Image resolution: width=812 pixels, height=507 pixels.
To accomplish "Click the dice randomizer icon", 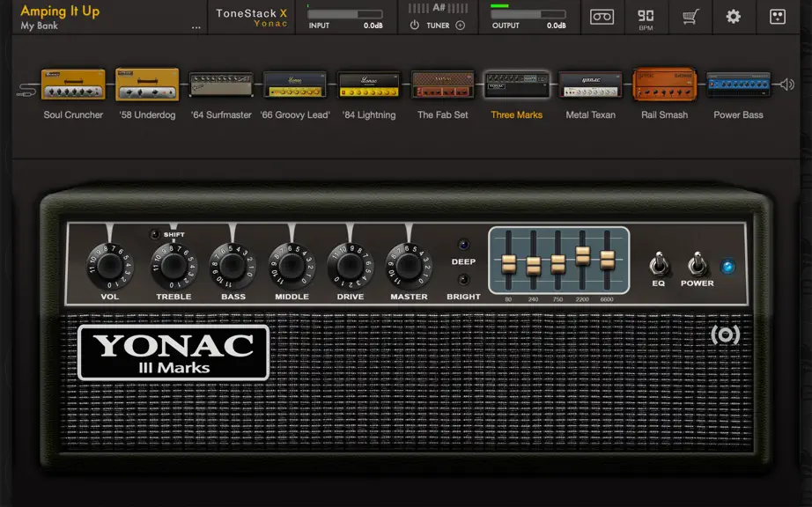I will pyautogui.click(x=778, y=17).
